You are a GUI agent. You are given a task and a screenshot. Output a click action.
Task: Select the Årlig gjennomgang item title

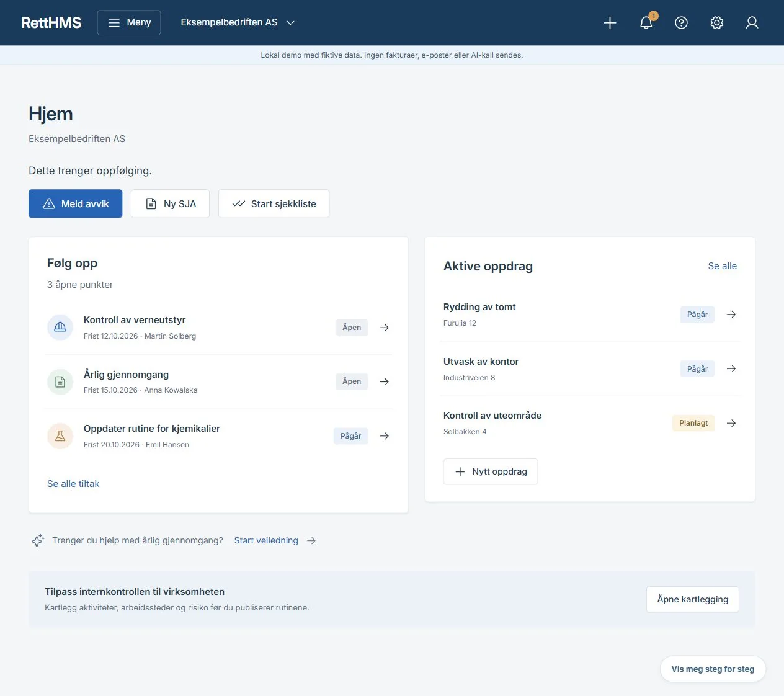pyautogui.click(x=127, y=375)
